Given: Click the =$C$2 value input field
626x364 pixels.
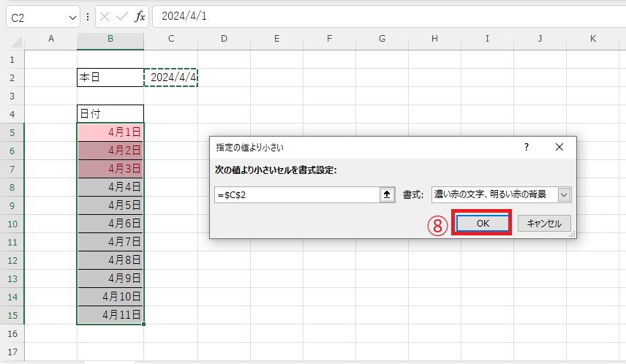Looking at the screenshot, I should [x=297, y=194].
